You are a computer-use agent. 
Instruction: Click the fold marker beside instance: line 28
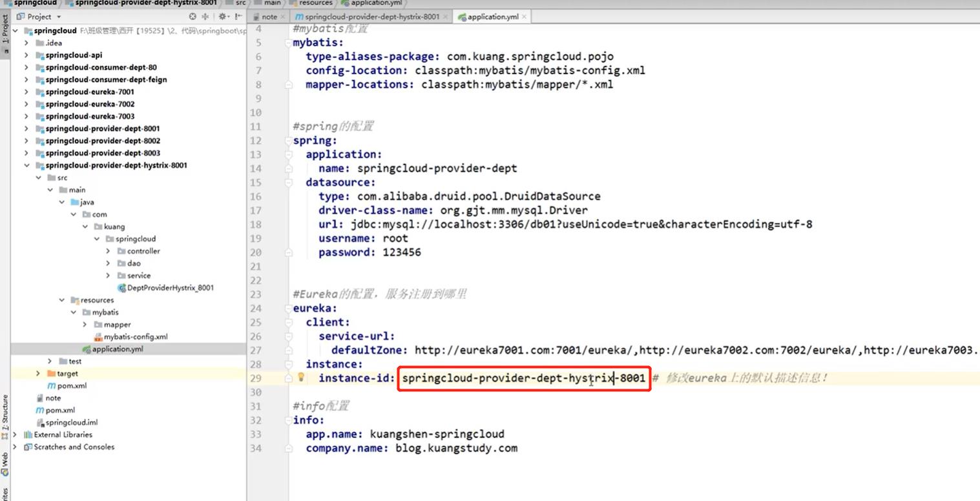[x=289, y=364]
